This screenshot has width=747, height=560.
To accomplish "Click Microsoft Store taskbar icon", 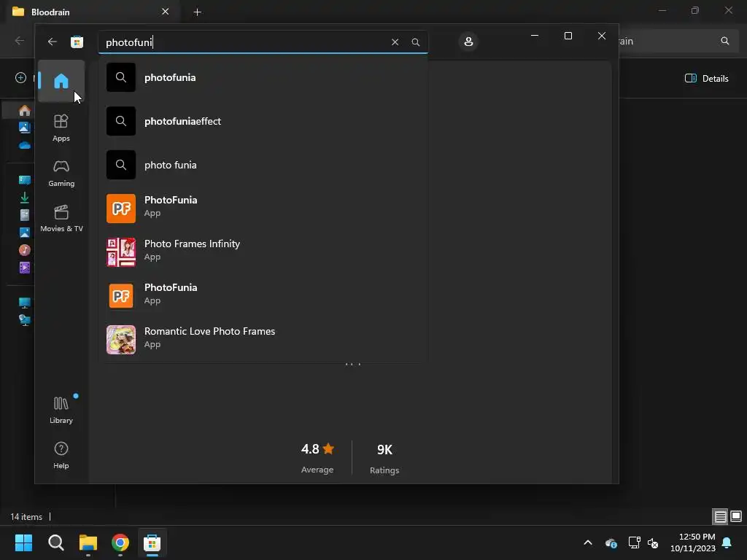I will tap(152, 542).
